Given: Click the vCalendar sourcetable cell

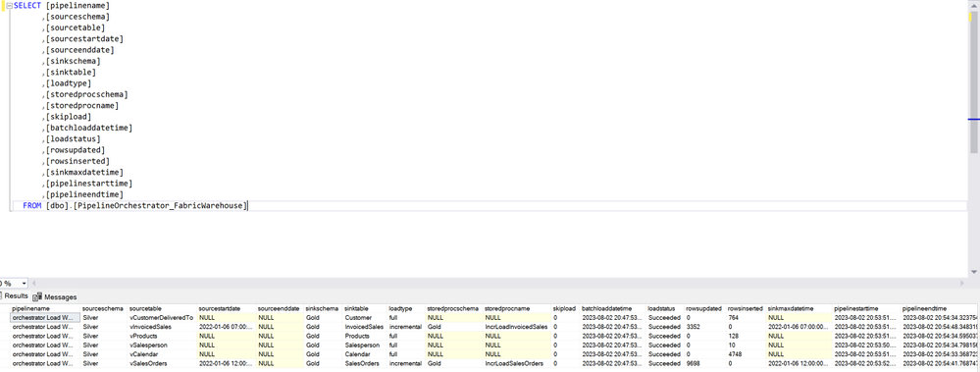Looking at the screenshot, I should click(162, 354).
